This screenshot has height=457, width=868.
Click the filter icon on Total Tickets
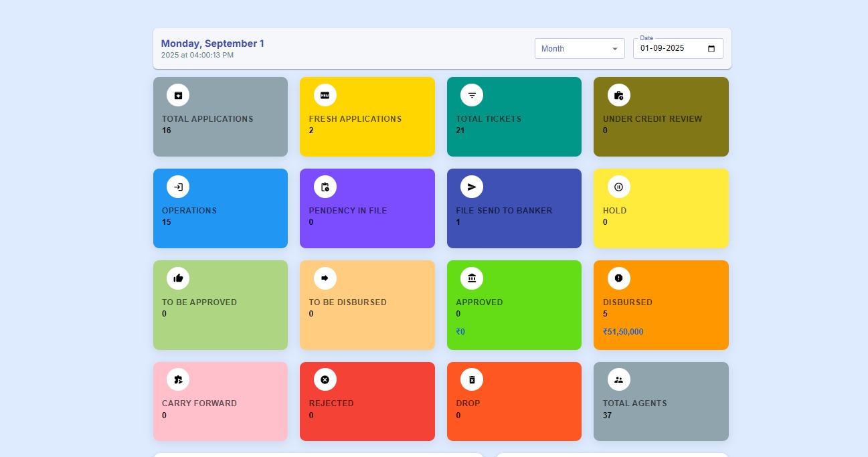pyautogui.click(x=472, y=95)
